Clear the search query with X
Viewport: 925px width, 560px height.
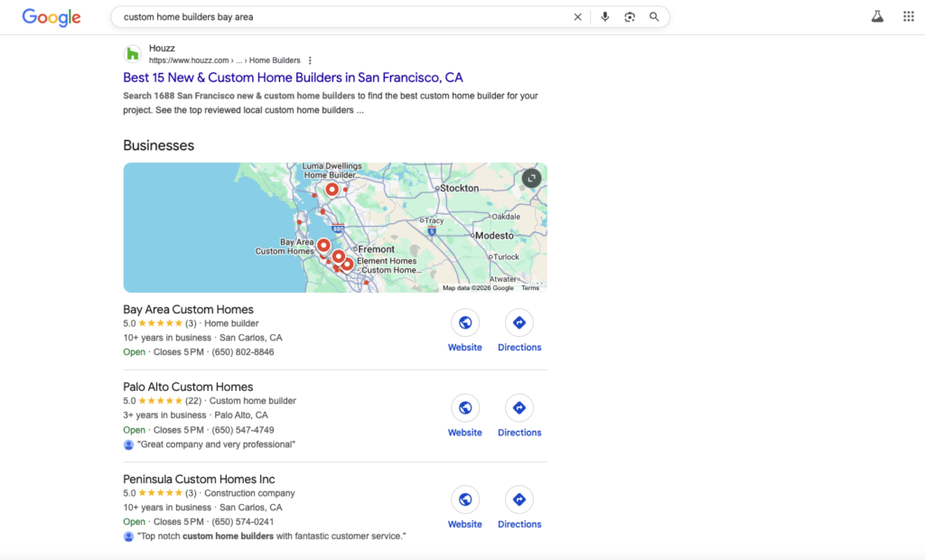tap(578, 17)
